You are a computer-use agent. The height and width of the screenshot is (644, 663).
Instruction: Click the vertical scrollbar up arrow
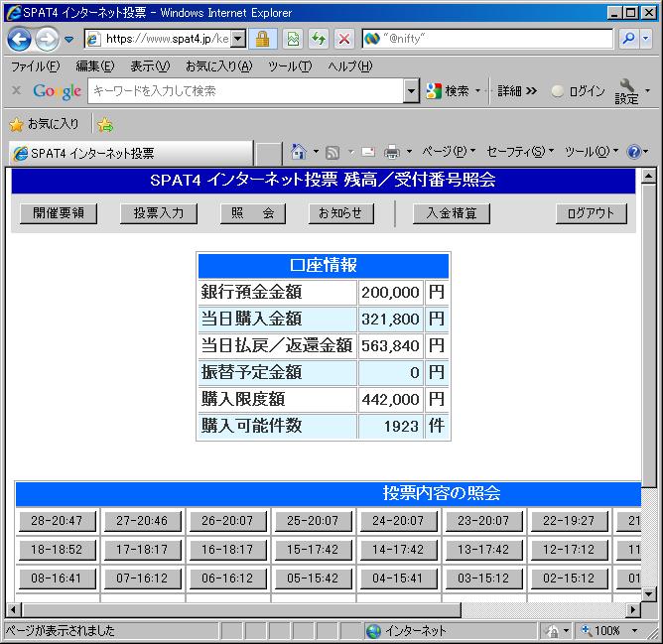pyautogui.click(x=649, y=176)
